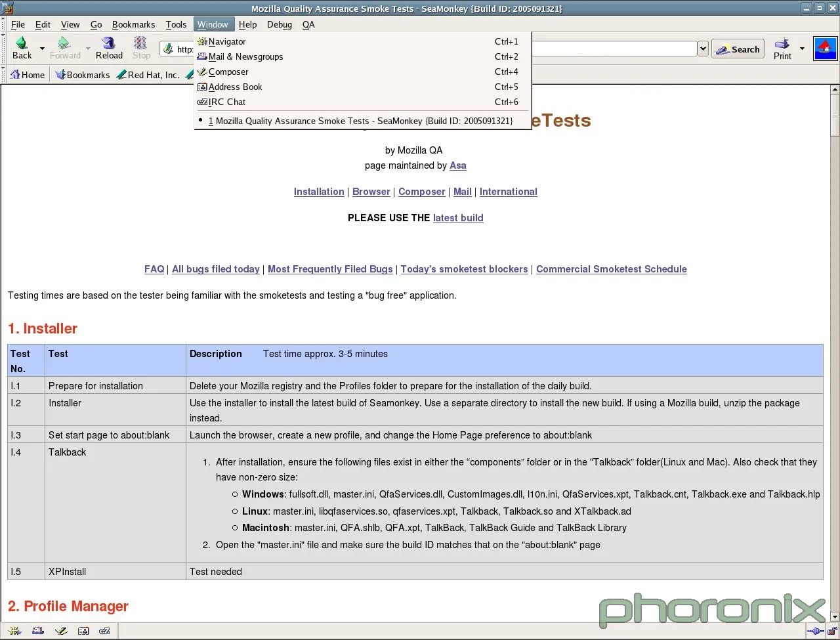The width and height of the screenshot is (840, 640).
Task: Open the File menu
Action: click(18, 24)
